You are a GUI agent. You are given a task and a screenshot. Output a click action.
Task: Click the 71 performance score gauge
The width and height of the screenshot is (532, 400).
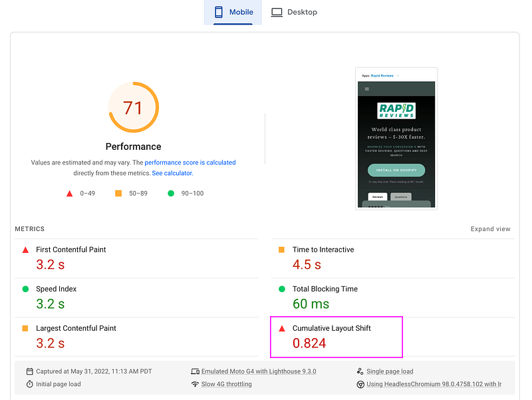(133, 107)
